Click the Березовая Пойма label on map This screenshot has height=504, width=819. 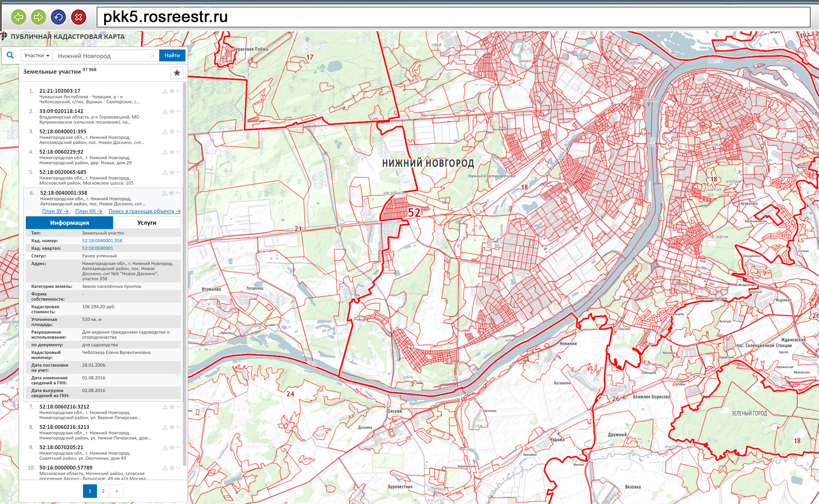[250, 49]
